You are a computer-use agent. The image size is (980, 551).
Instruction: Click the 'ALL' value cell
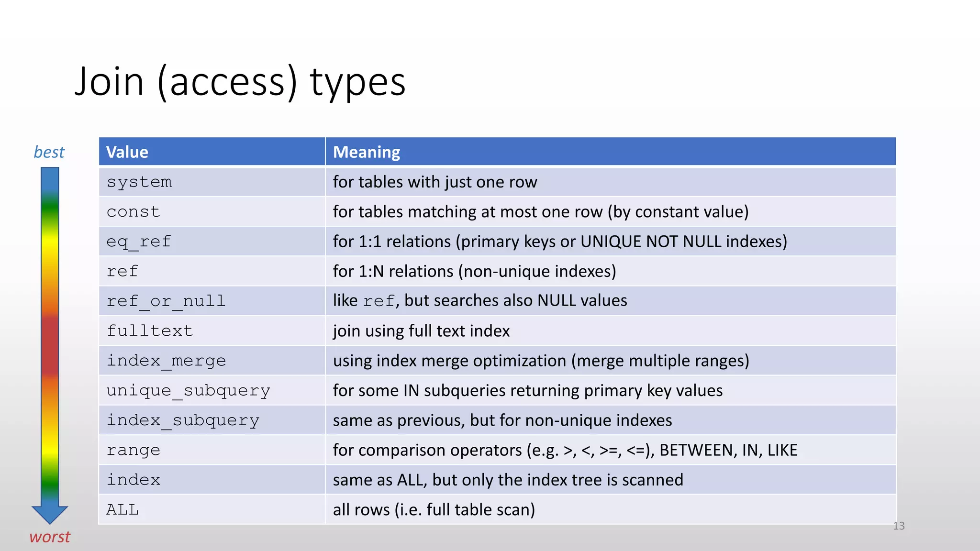[123, 509]
